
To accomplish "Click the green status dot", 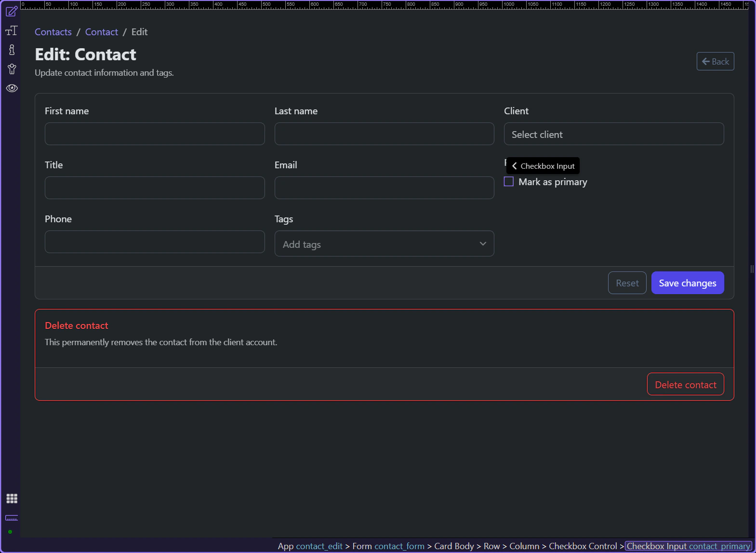I will pyautogui.click(x=10, y=532).
